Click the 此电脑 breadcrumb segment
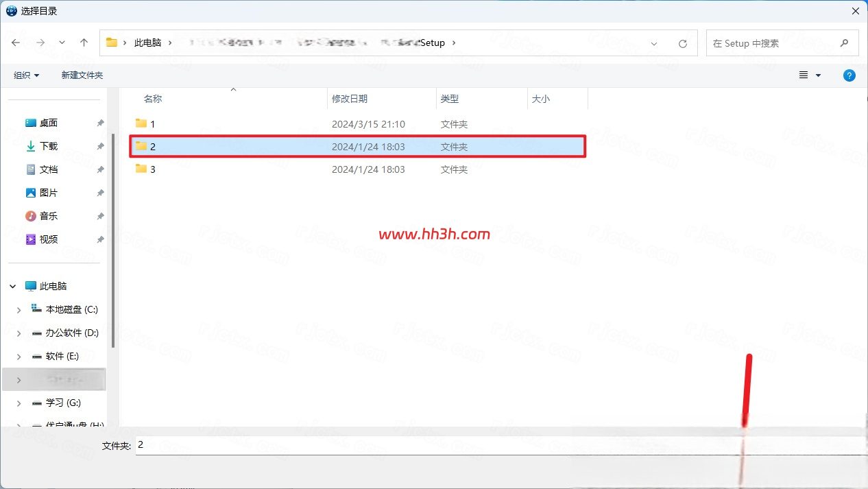The width and height of the screenshot is (868, 489). coord(147,43)
